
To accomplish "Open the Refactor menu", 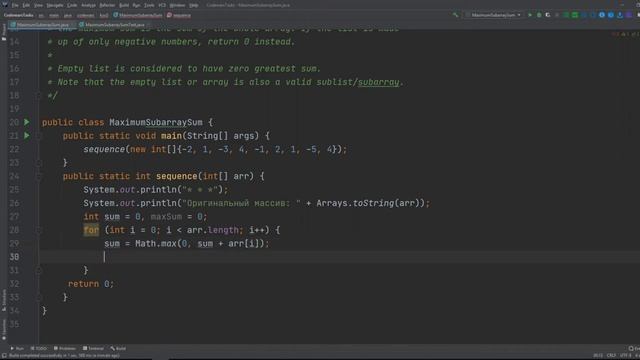I will coord(107,5).
